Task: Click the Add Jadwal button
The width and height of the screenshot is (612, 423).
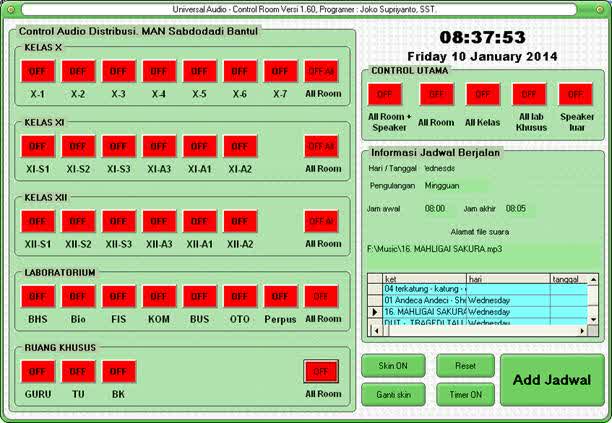Action: (552, 380)
